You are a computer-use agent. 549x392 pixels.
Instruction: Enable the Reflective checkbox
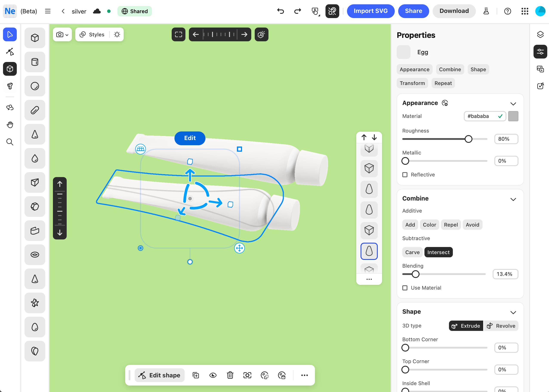(x=405, y=174)
